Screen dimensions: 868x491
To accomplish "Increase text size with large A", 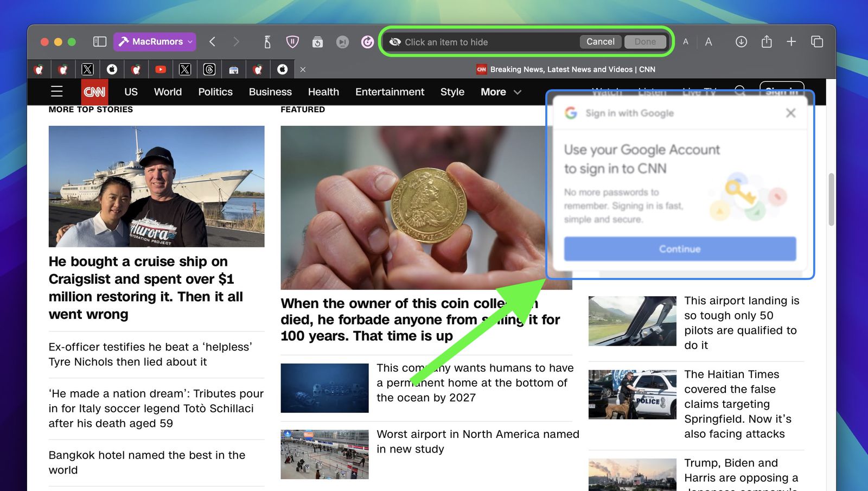I will pyautogui.click(x=709, y=42).
